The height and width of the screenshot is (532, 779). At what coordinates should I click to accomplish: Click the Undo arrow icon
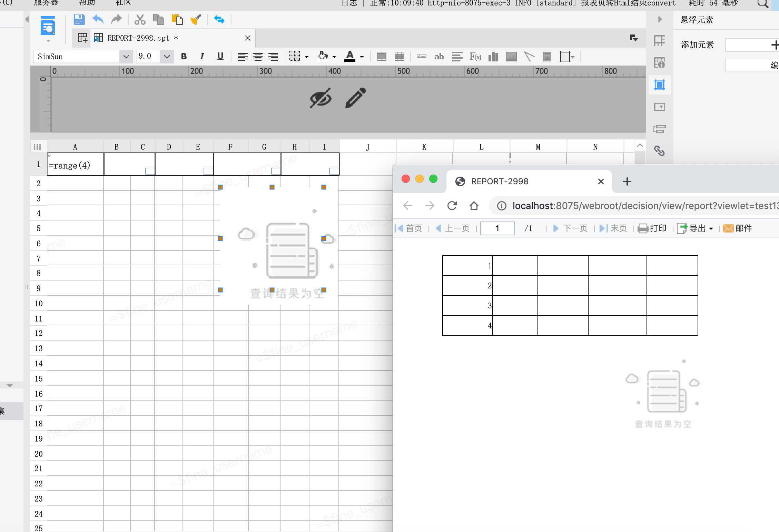(98, 19)
